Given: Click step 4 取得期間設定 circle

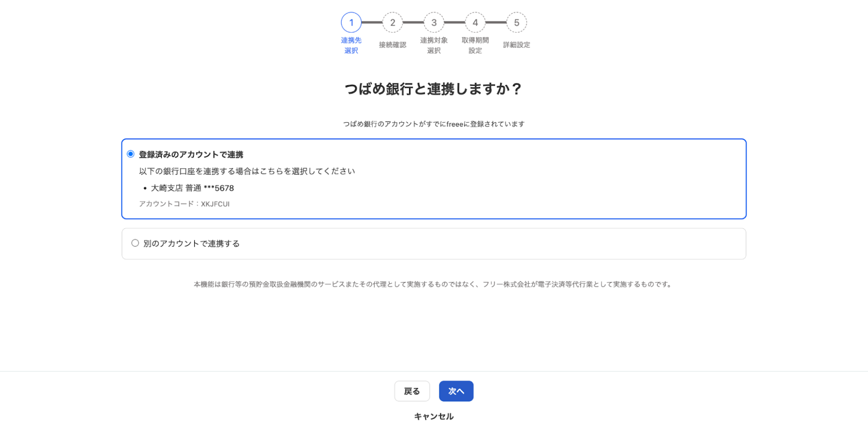Looking at the screenshot, I should coord(475,23).
